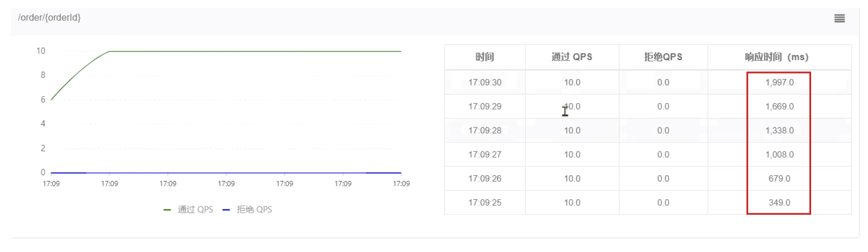Click the 响应时间 (ms) column header
This screenshot has height=252, width=868.
pyautogui.click(x=776, y=57)
